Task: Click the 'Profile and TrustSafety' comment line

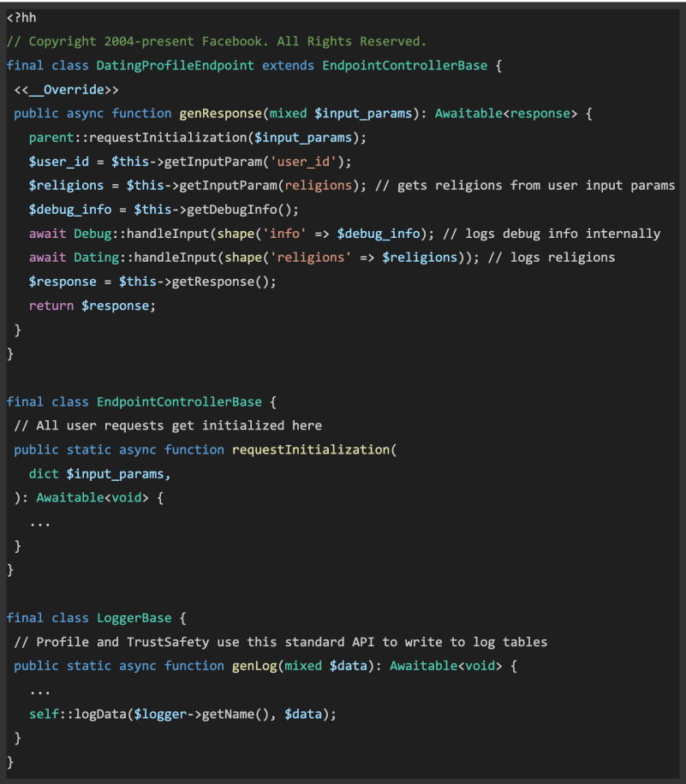Action: coord(280,642)
